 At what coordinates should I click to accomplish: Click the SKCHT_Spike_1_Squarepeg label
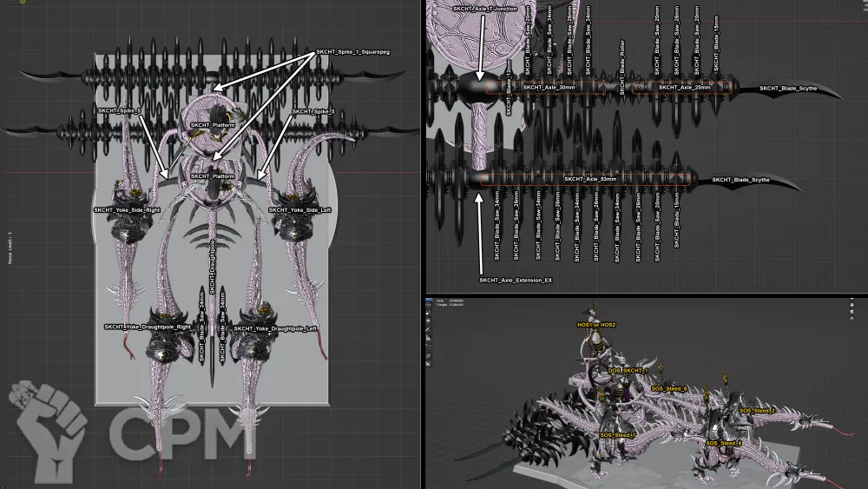pyautogui.click(x=352, y=53)
